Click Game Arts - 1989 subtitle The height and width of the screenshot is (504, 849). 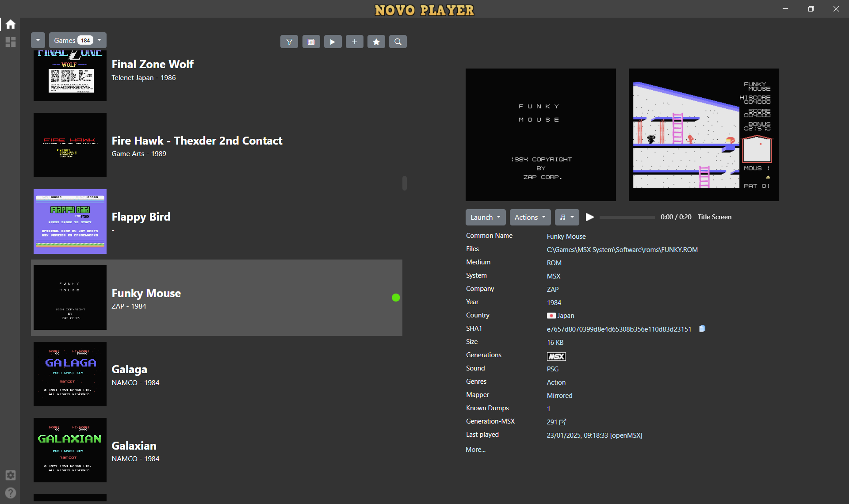point(139,153)
